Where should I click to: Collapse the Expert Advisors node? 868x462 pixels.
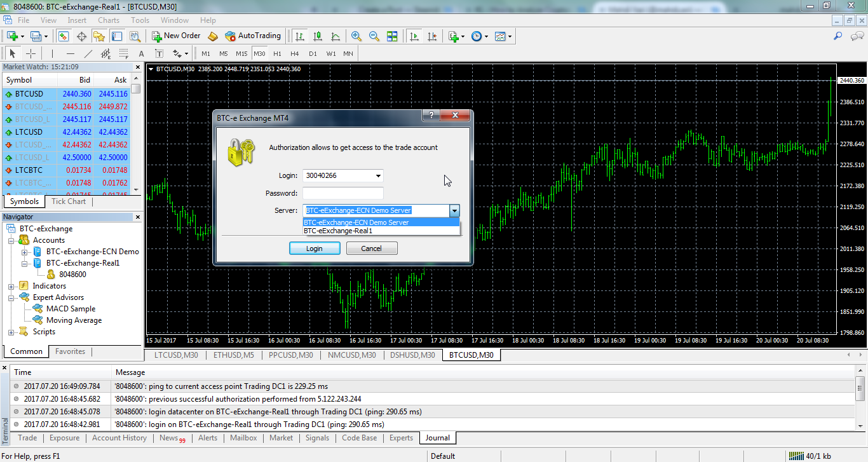tap(11, 297)
